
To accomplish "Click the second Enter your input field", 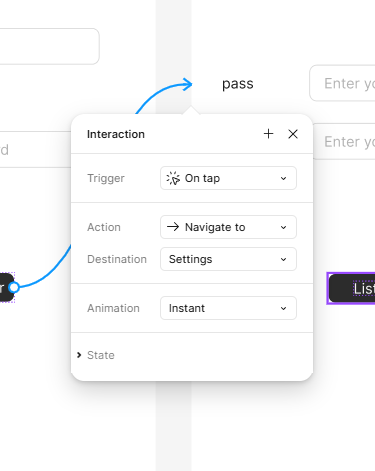I will point(344,141).
